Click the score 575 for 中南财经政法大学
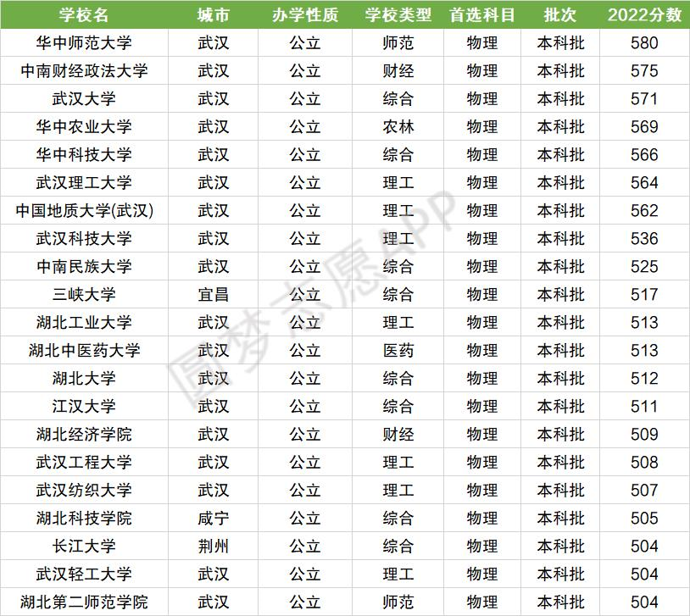The height and width of the screenshot is (616, 690). point(644,71)
